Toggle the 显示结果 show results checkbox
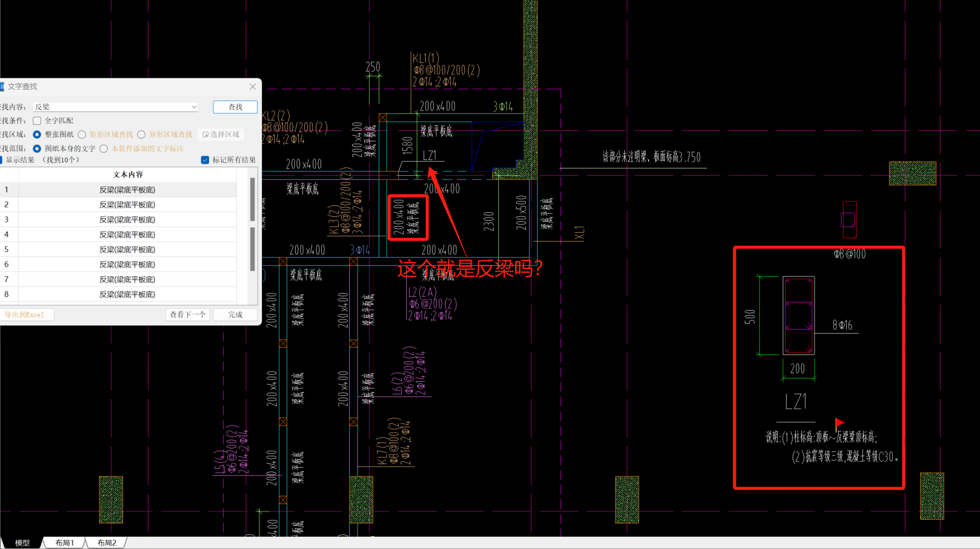Screen dimensions: 980x549 1,160
